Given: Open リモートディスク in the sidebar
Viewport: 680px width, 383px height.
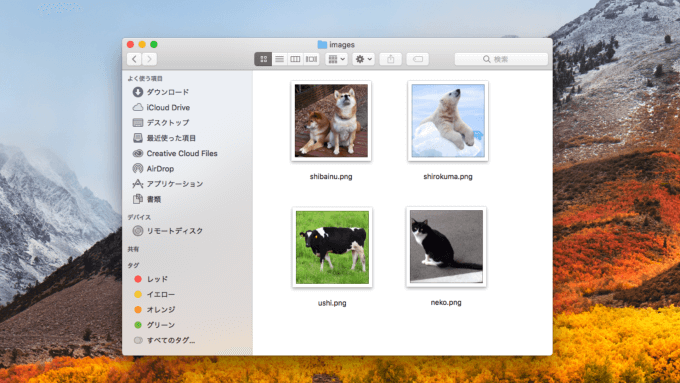Looking at the screenshot, I should click(x=174, y=231).
